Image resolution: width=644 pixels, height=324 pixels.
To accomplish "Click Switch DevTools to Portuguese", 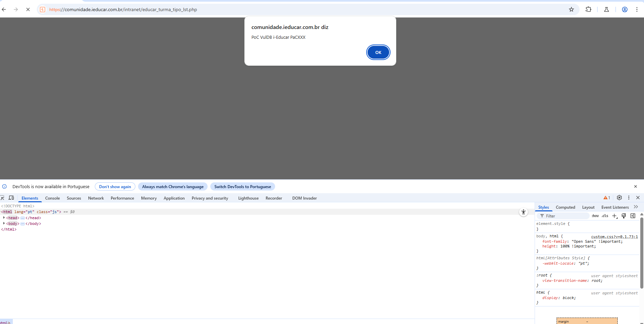I will point(243,187).
